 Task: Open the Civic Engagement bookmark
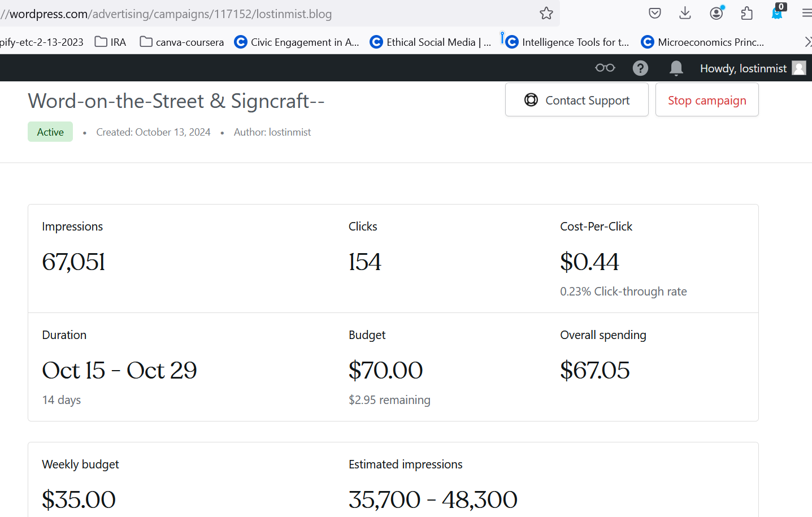pyautogui.click(x=297, y=42)
